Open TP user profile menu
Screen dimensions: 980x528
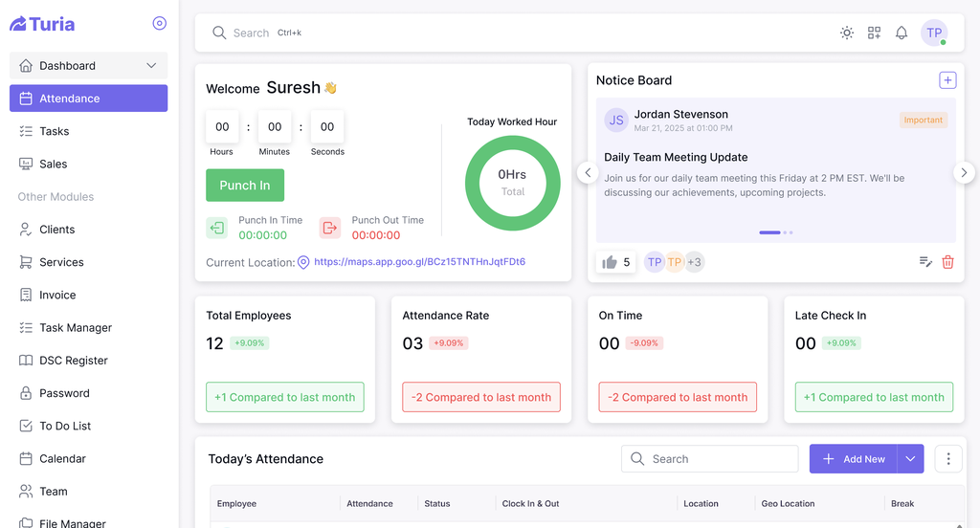tap(934, 33)
